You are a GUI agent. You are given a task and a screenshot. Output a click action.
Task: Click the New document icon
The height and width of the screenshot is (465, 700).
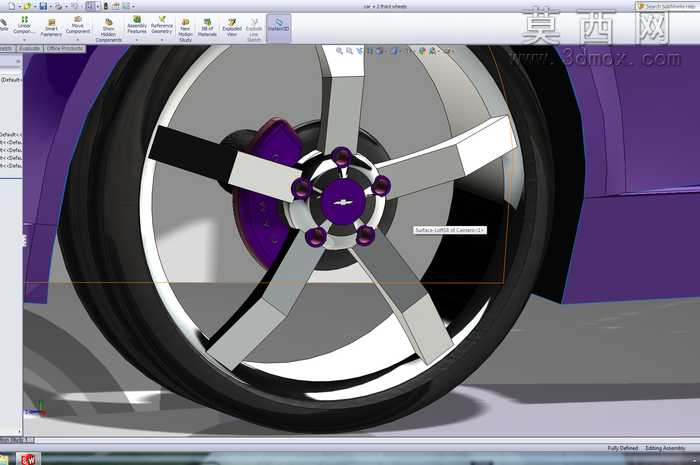[12, 6]
